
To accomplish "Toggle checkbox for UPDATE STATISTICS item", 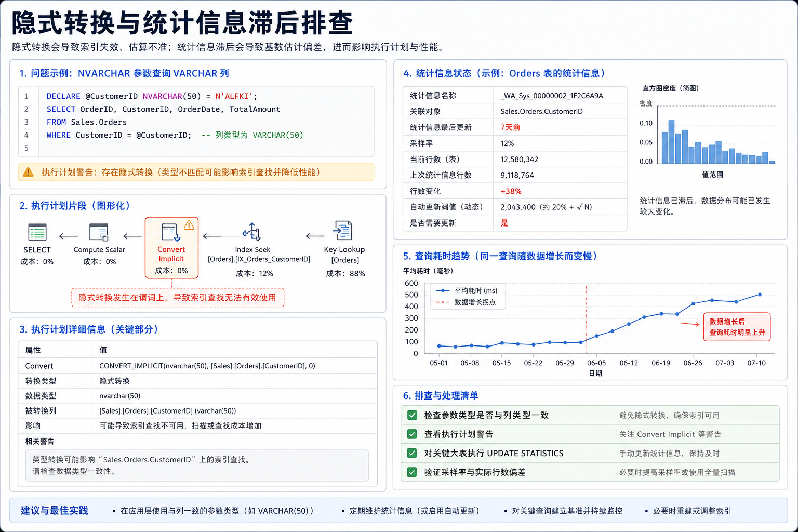I will (412, 453).
